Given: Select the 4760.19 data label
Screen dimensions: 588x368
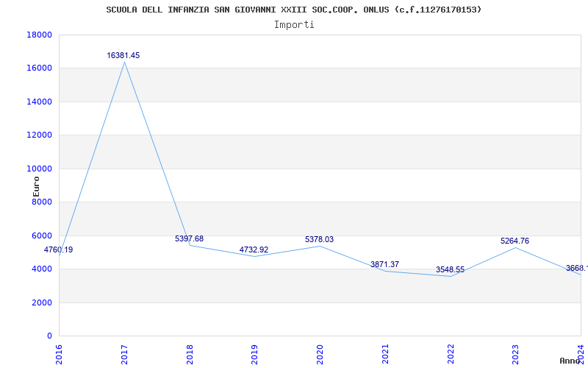Looking at the screenshot, I should [x=58, y=250].
